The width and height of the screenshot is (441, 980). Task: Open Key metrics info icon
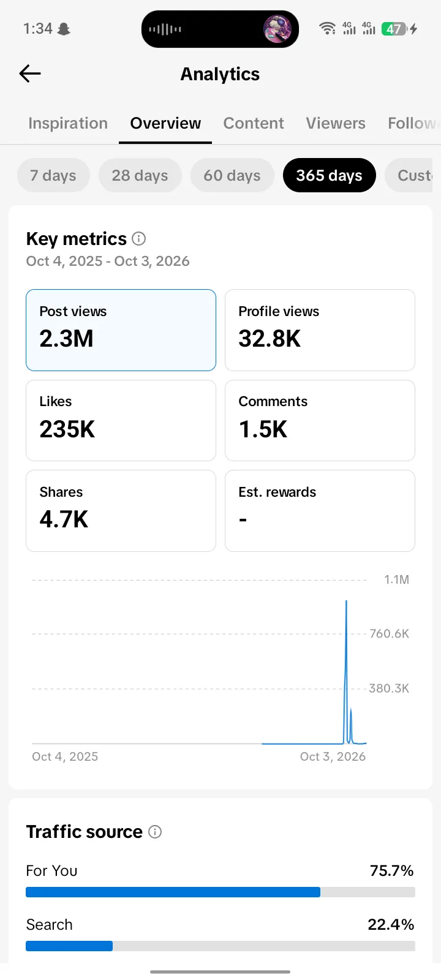pyautogui.click(x=139, y=238)
